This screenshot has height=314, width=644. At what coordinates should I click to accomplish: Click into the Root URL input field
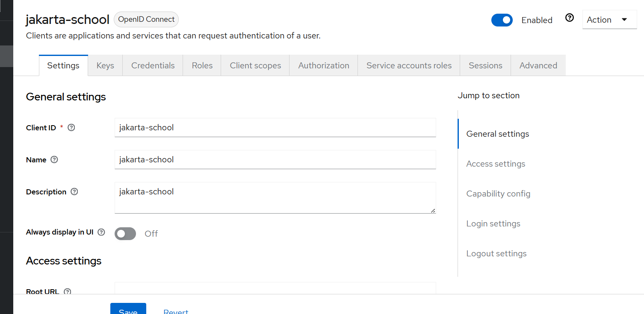[x=275, y=288]
